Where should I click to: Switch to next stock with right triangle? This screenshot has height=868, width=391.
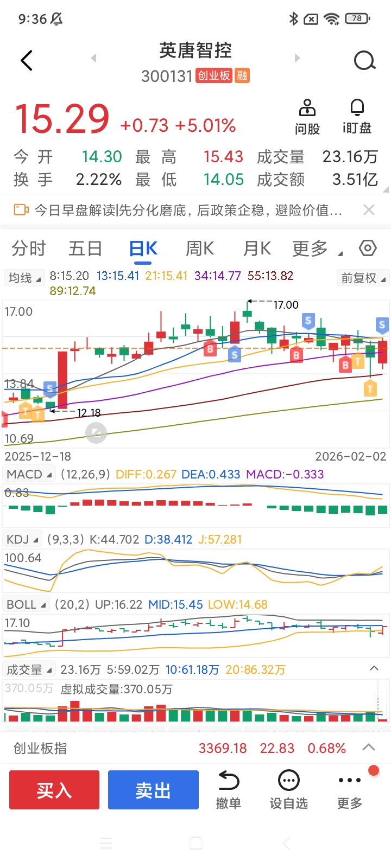297,58
